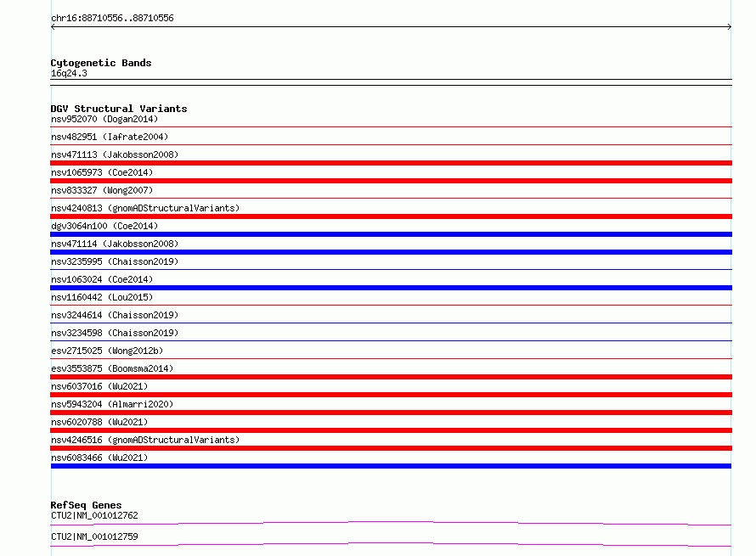756x556 pixels.
Task: Click nsv4240813 (gnomADStructuralVariants) label
Action: (145, 208)
